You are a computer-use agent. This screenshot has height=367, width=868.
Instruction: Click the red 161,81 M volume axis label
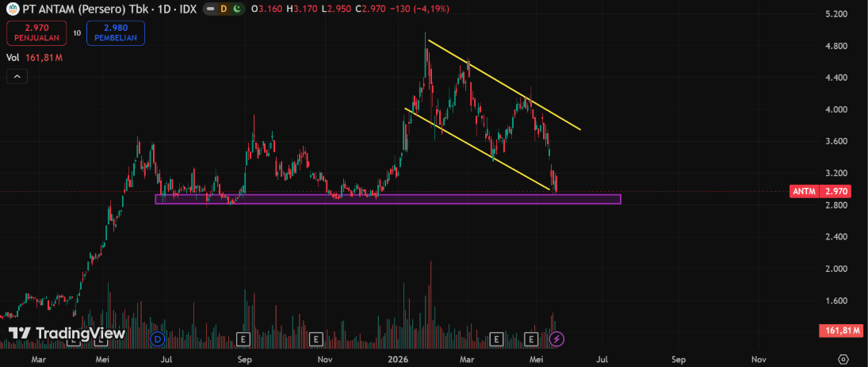coord(839,331)
